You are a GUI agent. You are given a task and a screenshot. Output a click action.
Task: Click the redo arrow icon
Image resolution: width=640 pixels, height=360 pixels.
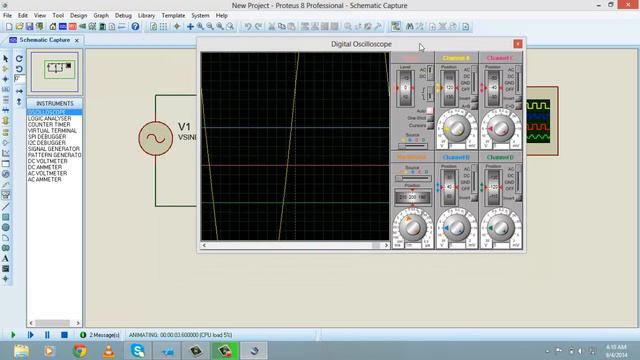tap(258, 27)
